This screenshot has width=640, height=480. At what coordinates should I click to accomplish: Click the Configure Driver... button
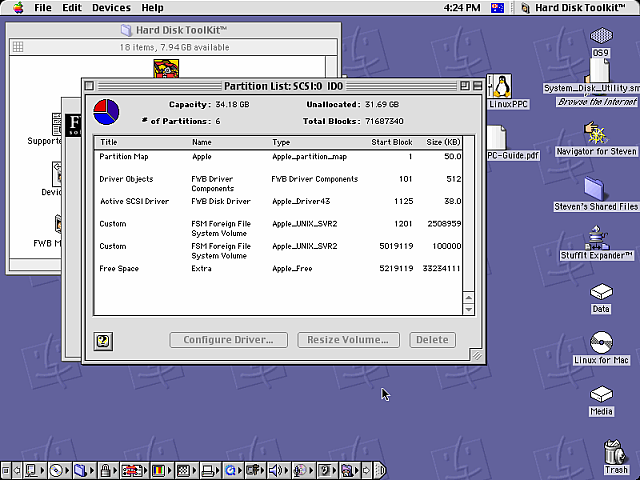(x=228, y=340)
